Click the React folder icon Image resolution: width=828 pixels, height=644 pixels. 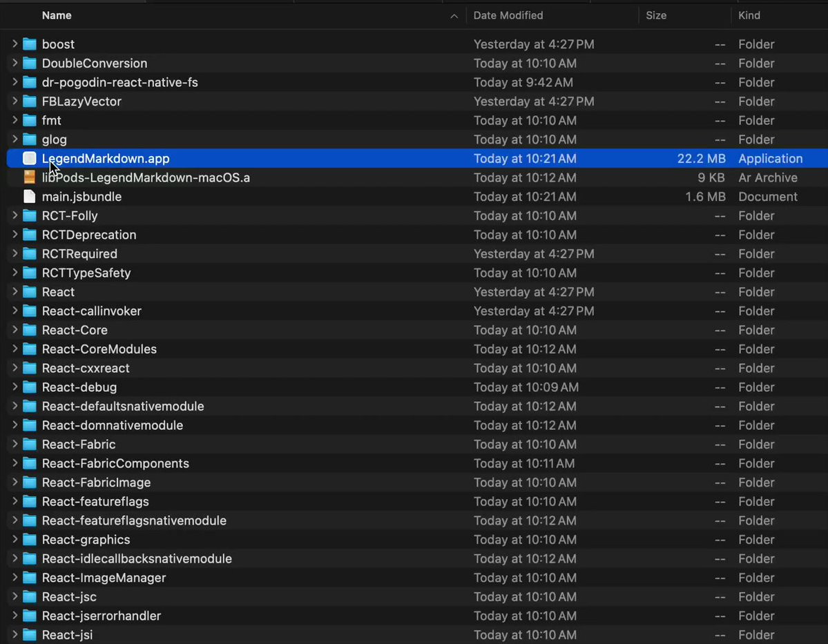click(30, 292)
